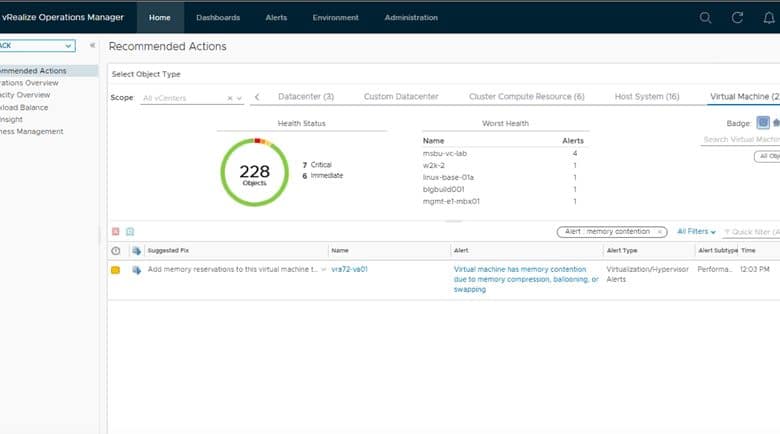Viewport: 780px width, 434px height.
Task: Sort by the Suggested Fix column header
Action: tap(168, 250)
